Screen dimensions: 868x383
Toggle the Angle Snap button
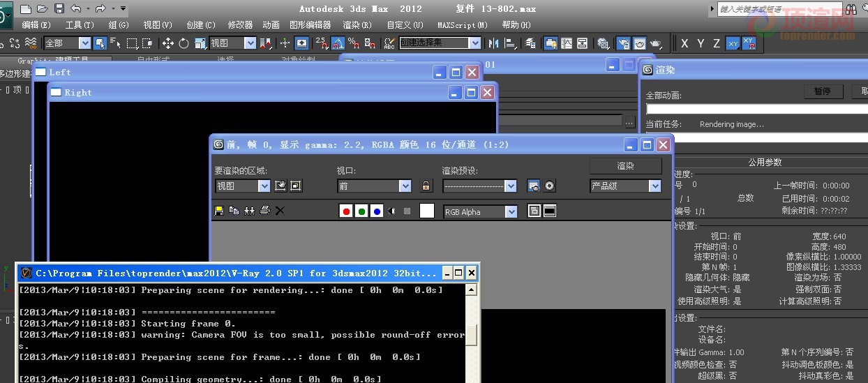click(338, 43)
